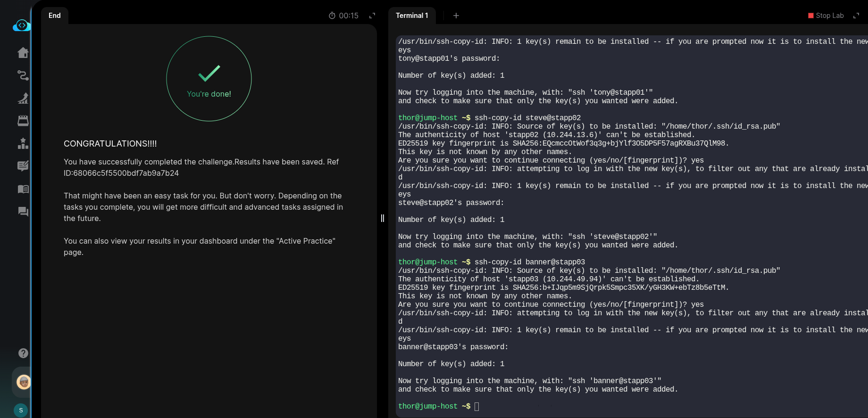
Task: Click the green S account badge
Action: click(x=21, y=410)
